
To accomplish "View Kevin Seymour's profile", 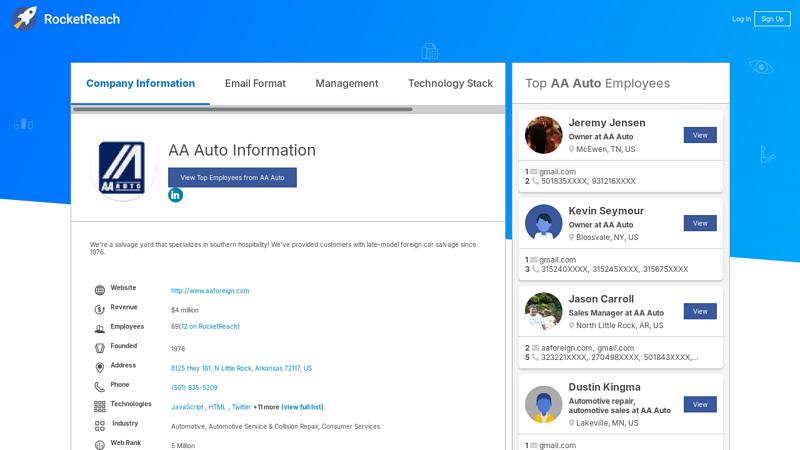I will tap(700, 223).
